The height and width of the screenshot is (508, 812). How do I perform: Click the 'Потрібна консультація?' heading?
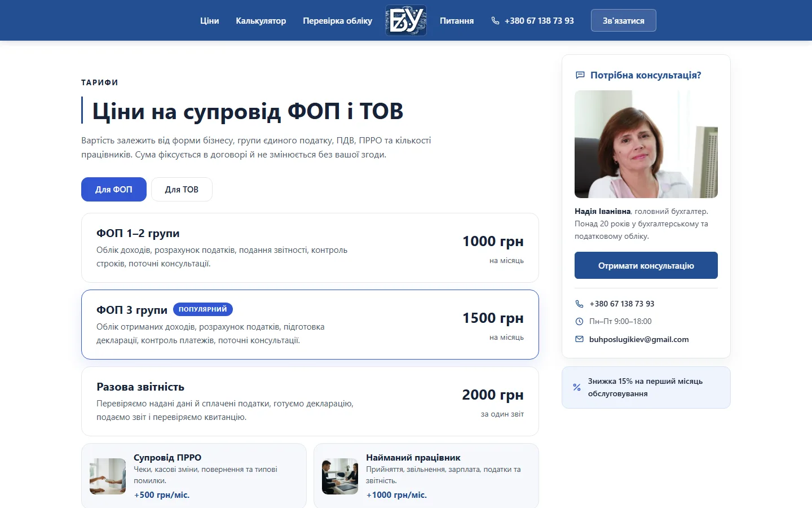click(x=646, y=75)
